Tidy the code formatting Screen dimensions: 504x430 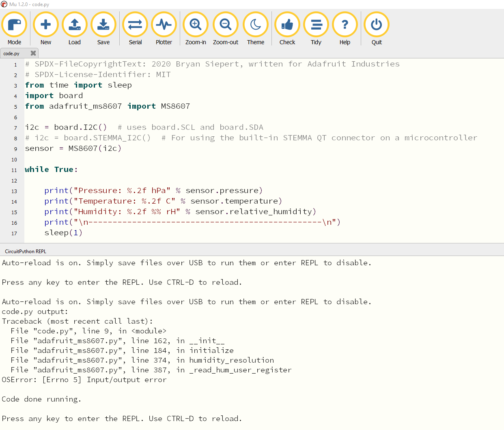pos(316,25)
